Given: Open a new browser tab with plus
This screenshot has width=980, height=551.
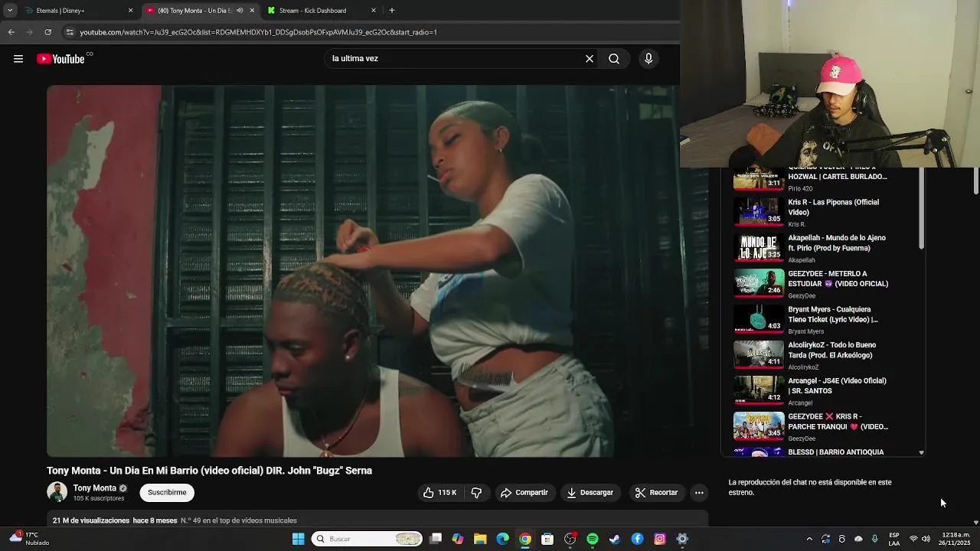Looking at the screenshot, I should pyautogui.click(x=392, y=11).
